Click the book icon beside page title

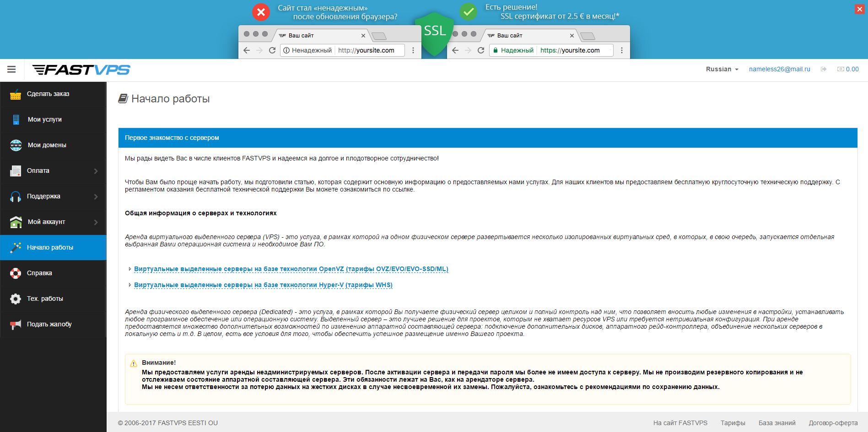123,99
